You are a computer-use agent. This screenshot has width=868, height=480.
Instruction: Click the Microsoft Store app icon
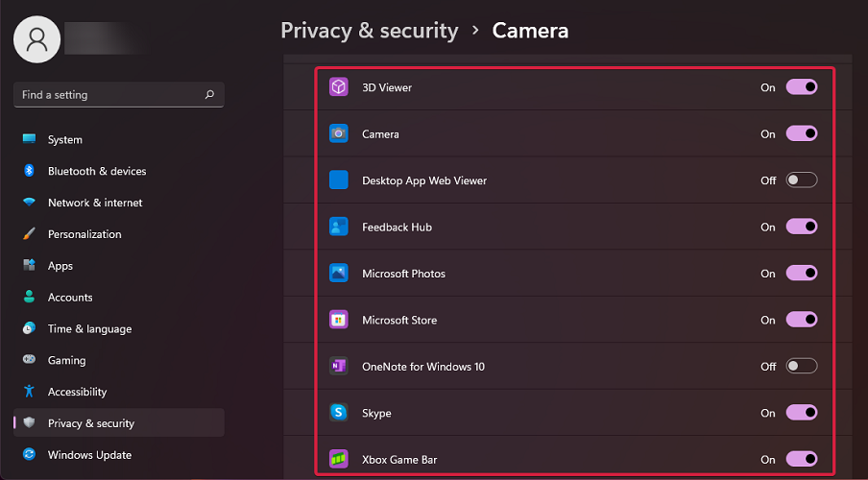tap(339, 320)
